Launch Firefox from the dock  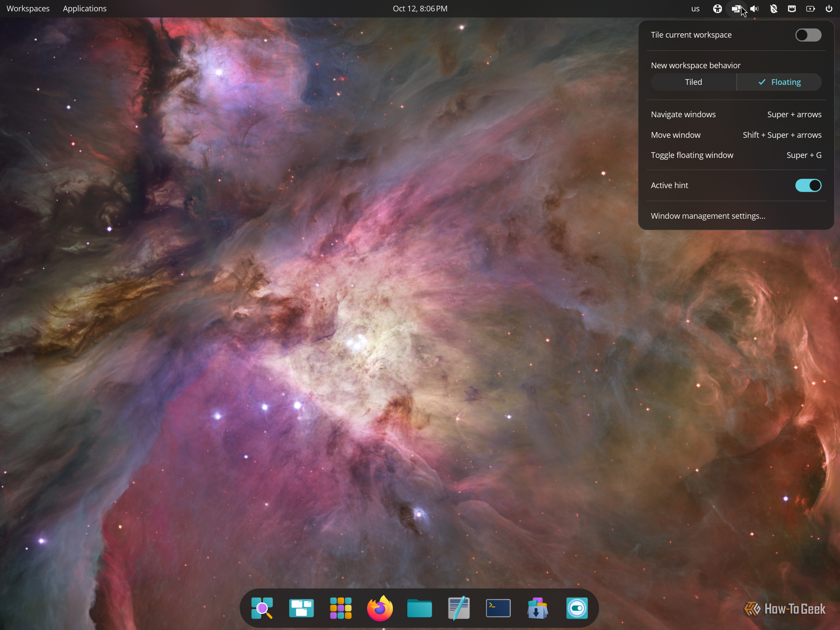pos(380,608)
